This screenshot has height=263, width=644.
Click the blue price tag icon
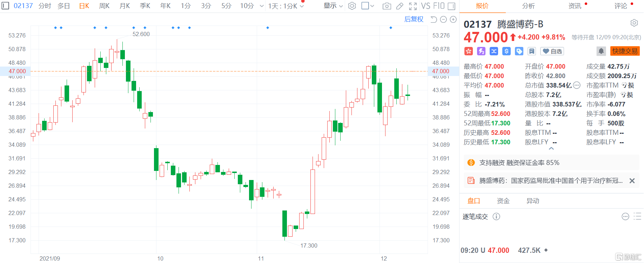coord(519,51)
